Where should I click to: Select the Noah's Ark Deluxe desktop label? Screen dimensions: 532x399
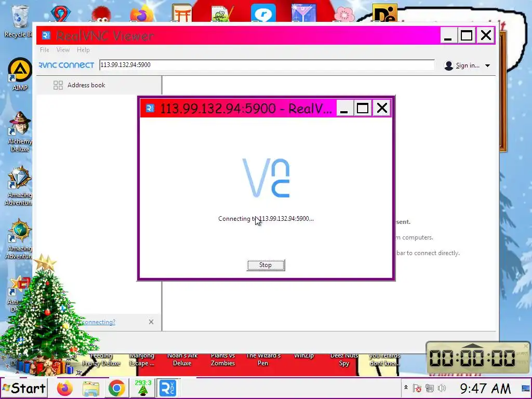tap(182, 360)
